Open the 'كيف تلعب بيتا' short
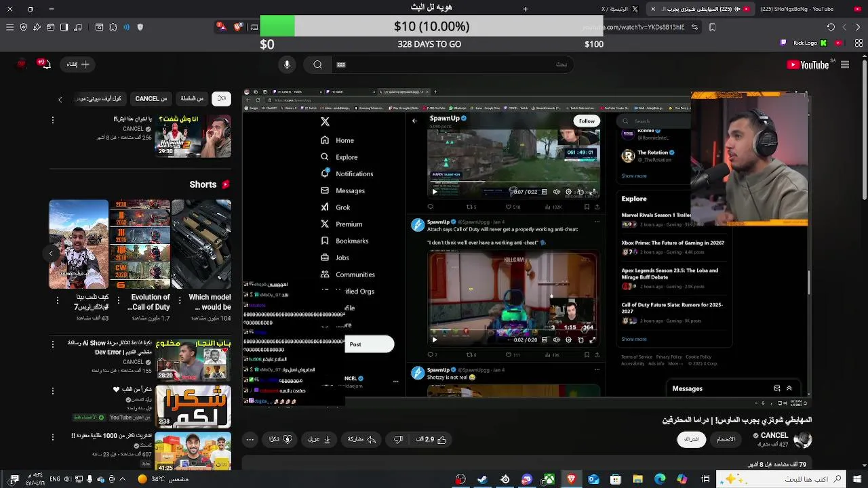 (79, 244)
